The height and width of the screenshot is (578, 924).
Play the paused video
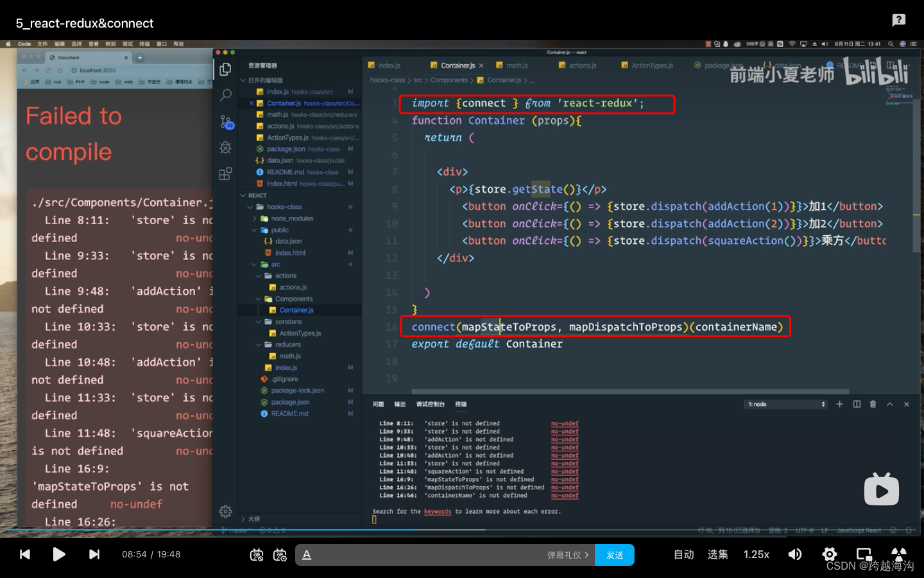(59, 554)
